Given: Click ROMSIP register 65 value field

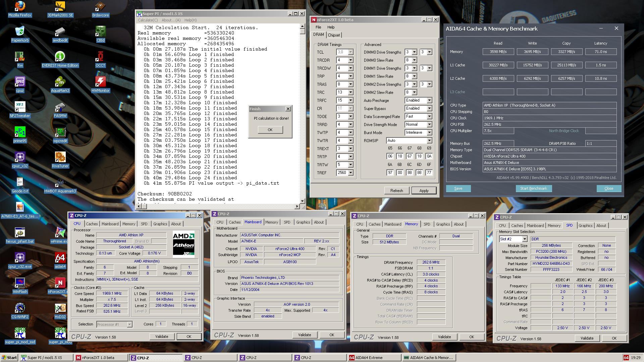Looking at the screenshot, I should click(390, 156).
